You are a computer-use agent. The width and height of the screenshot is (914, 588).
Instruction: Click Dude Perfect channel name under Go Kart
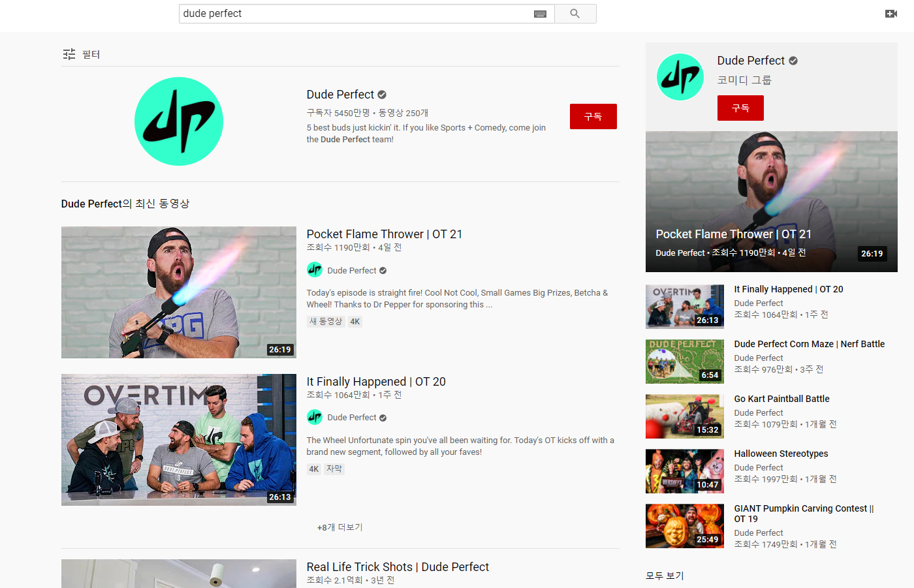(x=759, y=413)
